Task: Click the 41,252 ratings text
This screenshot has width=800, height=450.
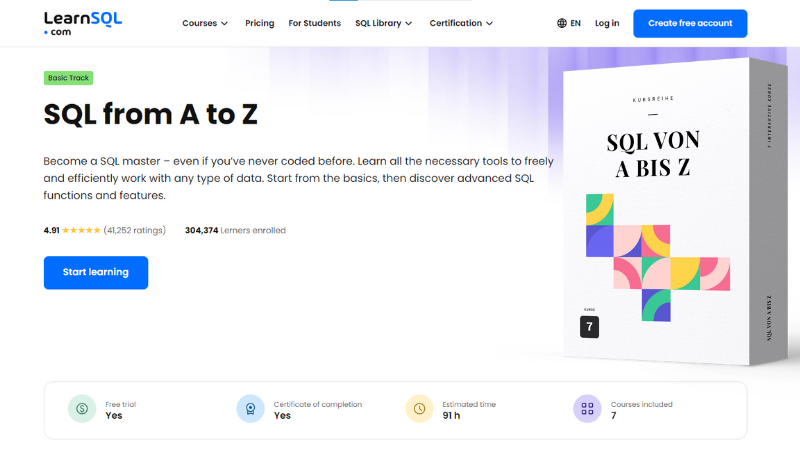Action: pyautogui.click(x=135, y=230)
